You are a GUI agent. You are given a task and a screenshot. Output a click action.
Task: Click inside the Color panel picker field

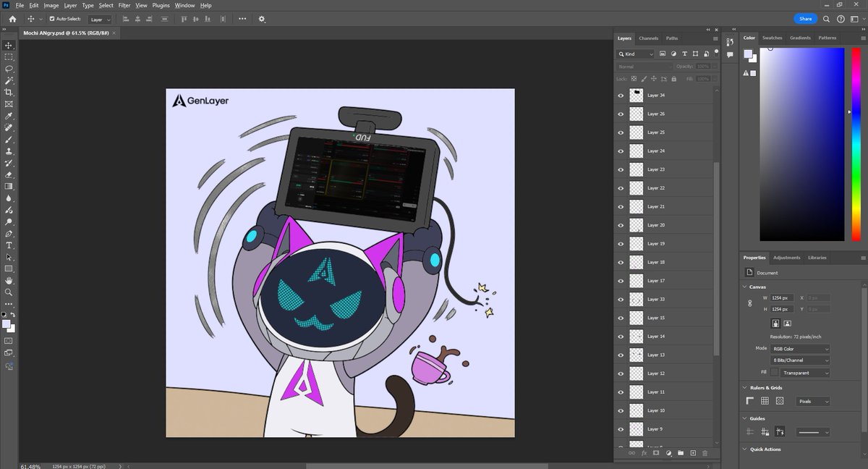(801, 144)
